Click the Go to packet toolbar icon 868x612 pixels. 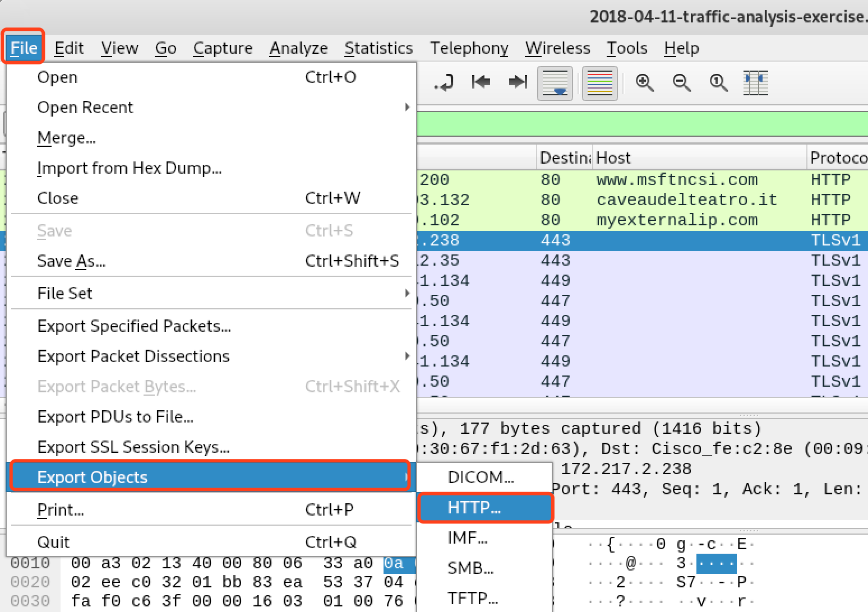[x=444, y=84]
